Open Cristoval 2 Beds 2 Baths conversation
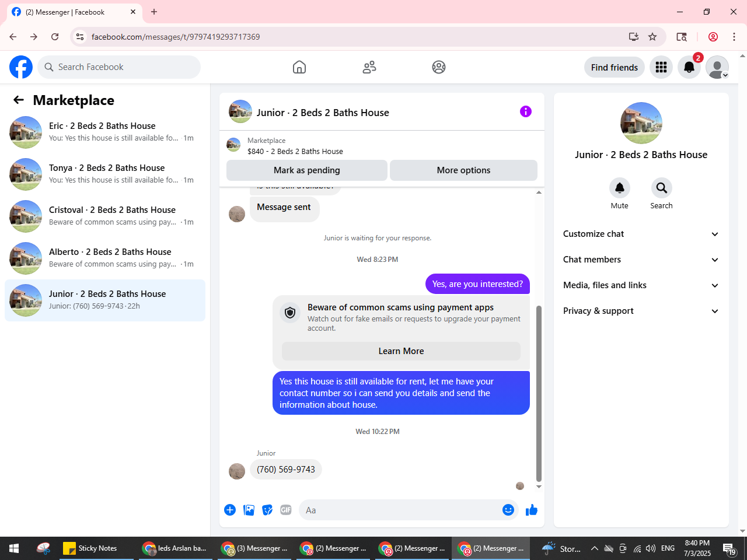747x560 pixels. (105, 216)
